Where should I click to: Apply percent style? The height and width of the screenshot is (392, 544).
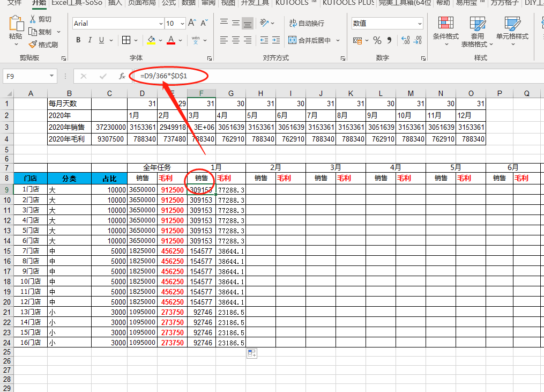click(377, 41)
